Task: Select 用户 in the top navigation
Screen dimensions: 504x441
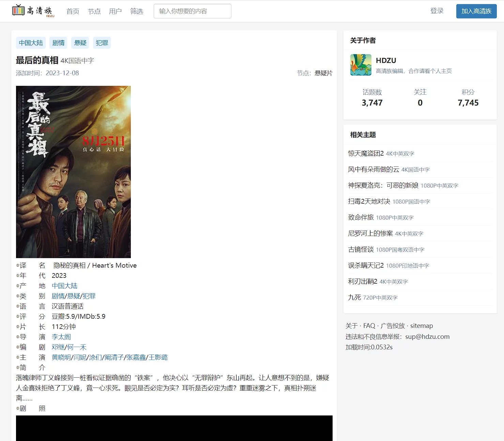Action: coord(115,11)
